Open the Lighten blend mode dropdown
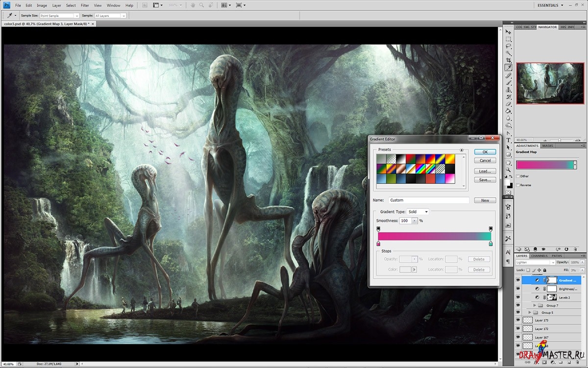This screenshot has height=368, width=588. tap(537, 263)
